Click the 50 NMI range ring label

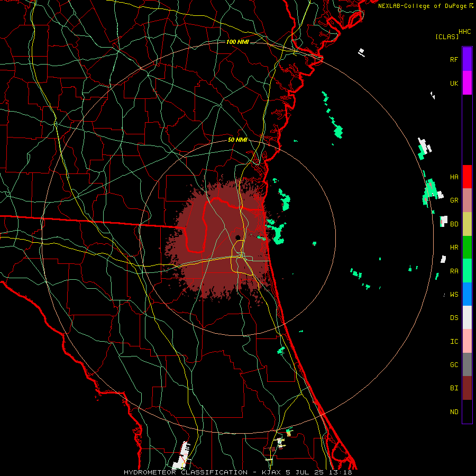[237, 140]
